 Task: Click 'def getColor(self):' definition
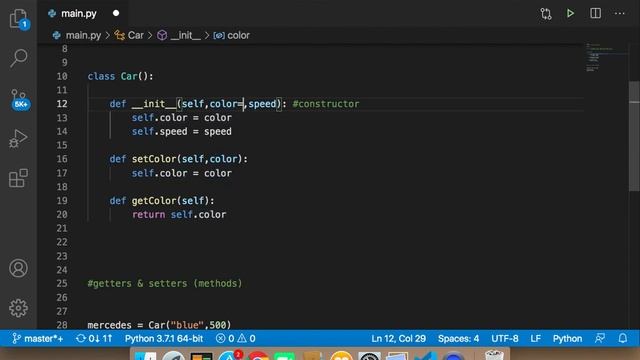point(162,201)
